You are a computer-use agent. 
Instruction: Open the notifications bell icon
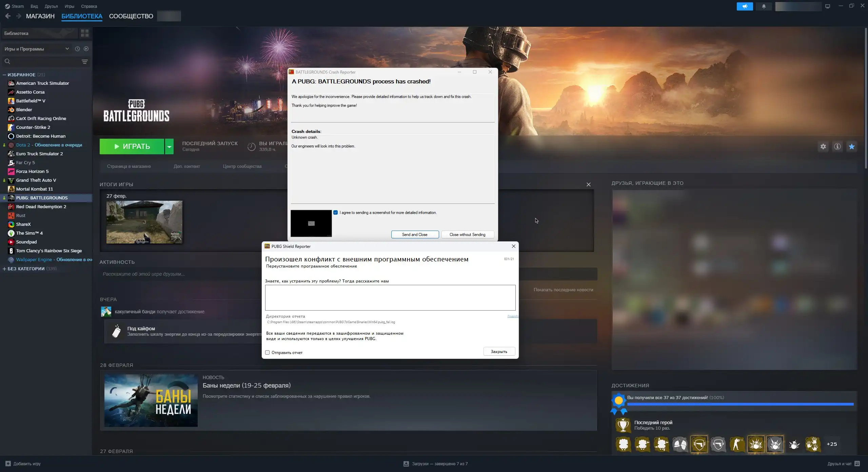[764, 6]
